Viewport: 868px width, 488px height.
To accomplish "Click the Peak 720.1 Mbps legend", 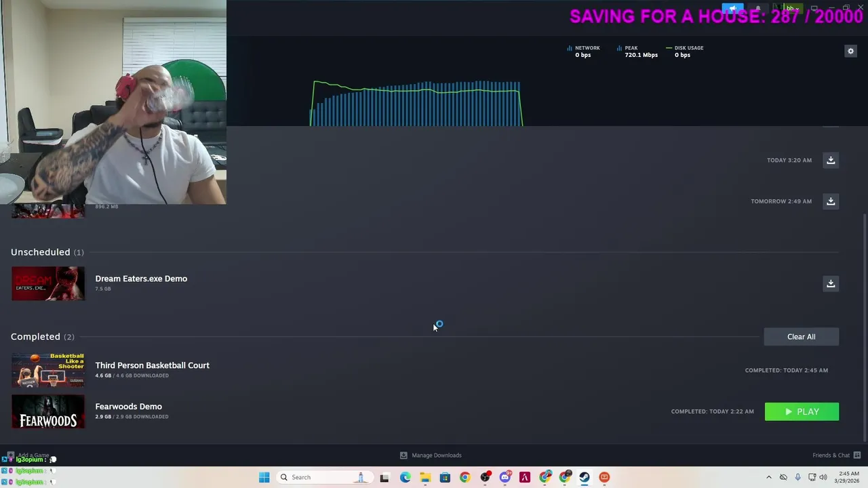I will click(637, 52).
